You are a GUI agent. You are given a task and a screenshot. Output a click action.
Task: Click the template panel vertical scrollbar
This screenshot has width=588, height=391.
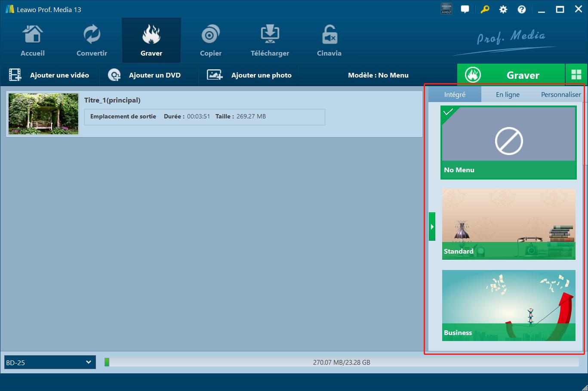(584, 133)
